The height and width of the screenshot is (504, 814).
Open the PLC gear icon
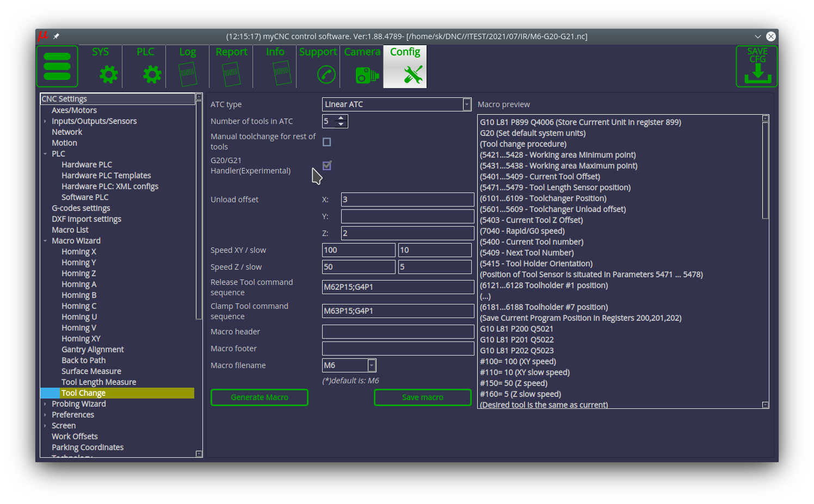click(x=152, y=74)
